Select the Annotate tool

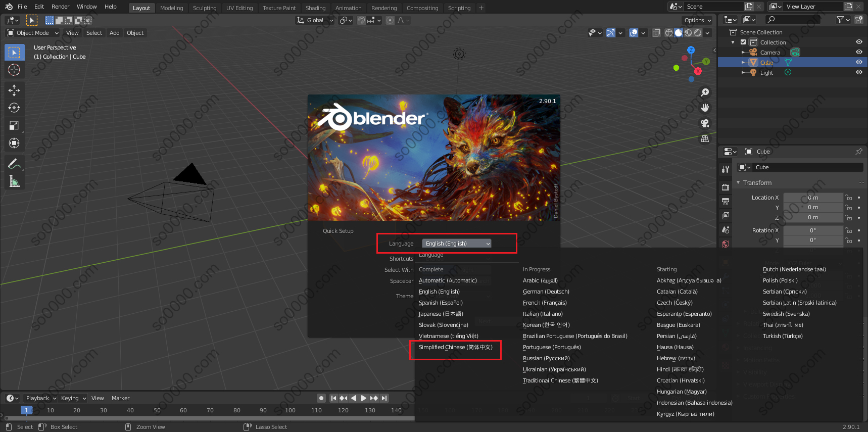tap(14, 164)
